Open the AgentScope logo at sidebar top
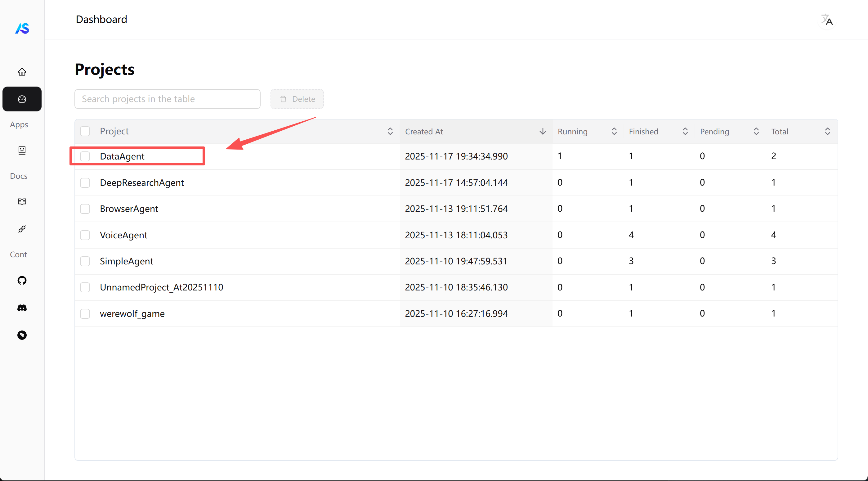Viewport: 868px width, 481px height. (22, 28)
